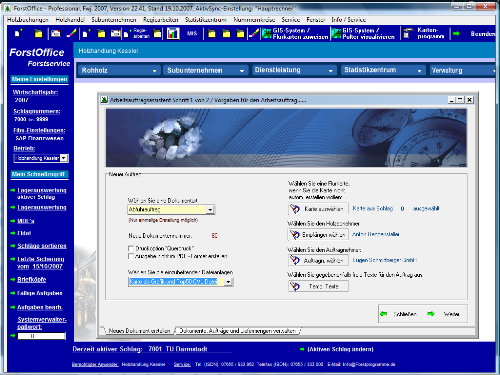Switch to Neues Dokument erstellen tab

coord(139,331)
